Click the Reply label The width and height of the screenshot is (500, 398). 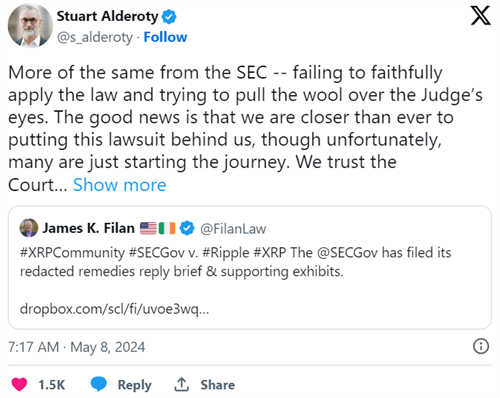134,385
